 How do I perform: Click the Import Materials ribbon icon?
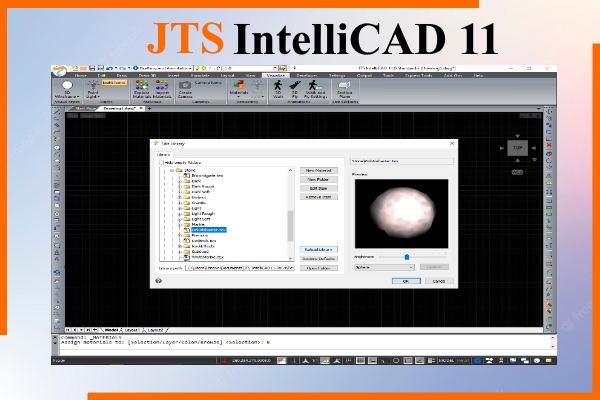162,85
